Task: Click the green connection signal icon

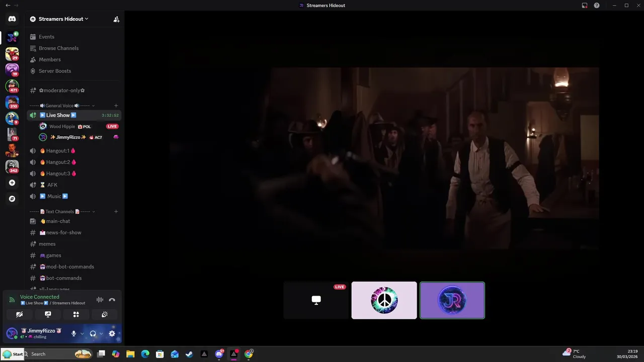Action: (12, 300)
